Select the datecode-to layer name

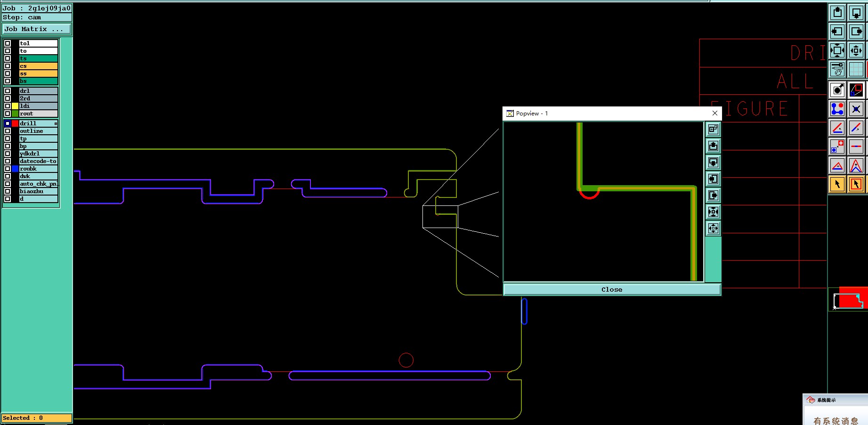(38, 161)
